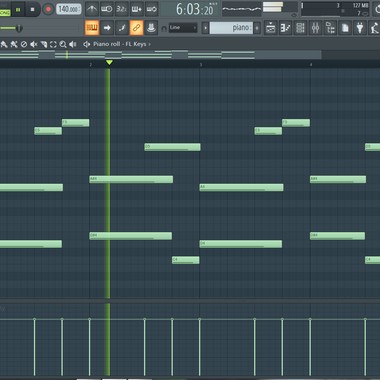Open the Playlist window icon
The width and height of the screenshot is (380, 380).
(271, 28)
